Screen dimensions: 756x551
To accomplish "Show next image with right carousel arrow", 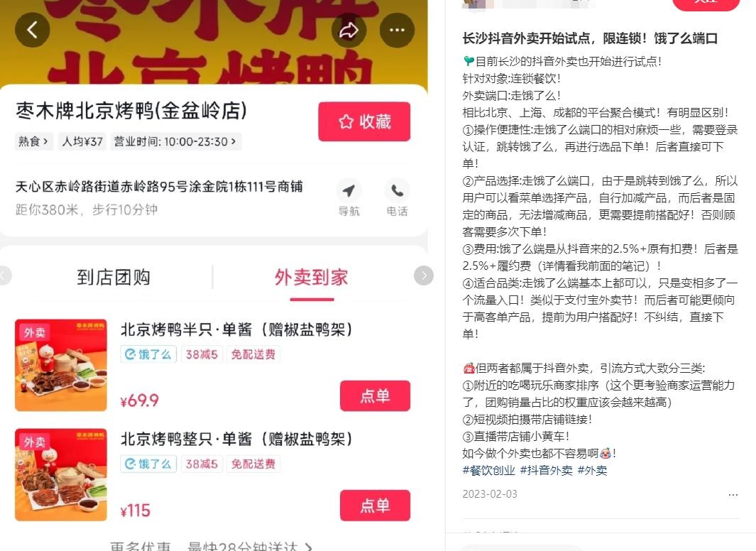I will pyautogui.click(x=424, y=275).
